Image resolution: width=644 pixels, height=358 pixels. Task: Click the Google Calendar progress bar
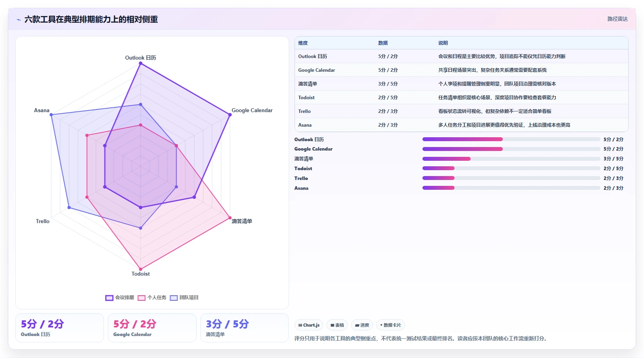coord(511,149)
